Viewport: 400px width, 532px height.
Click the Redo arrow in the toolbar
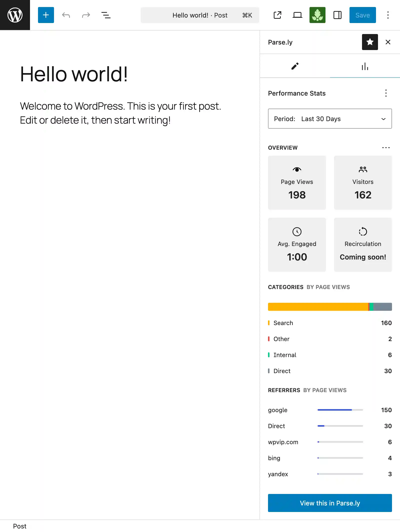click(x=86, y=15)
